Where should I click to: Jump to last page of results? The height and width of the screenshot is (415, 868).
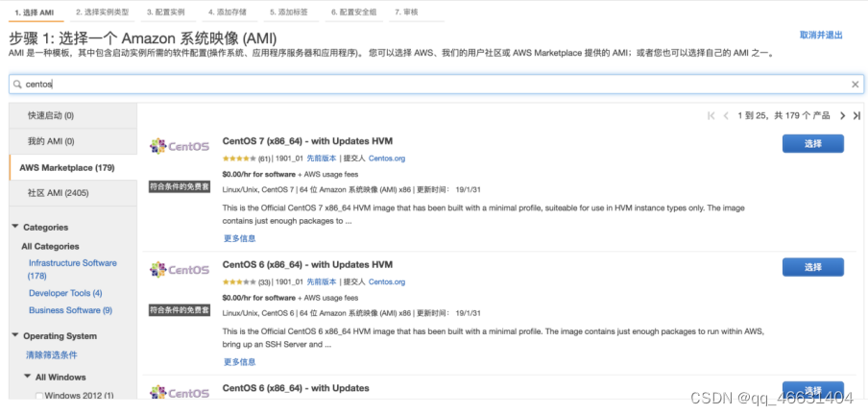(x=856, y=116)
